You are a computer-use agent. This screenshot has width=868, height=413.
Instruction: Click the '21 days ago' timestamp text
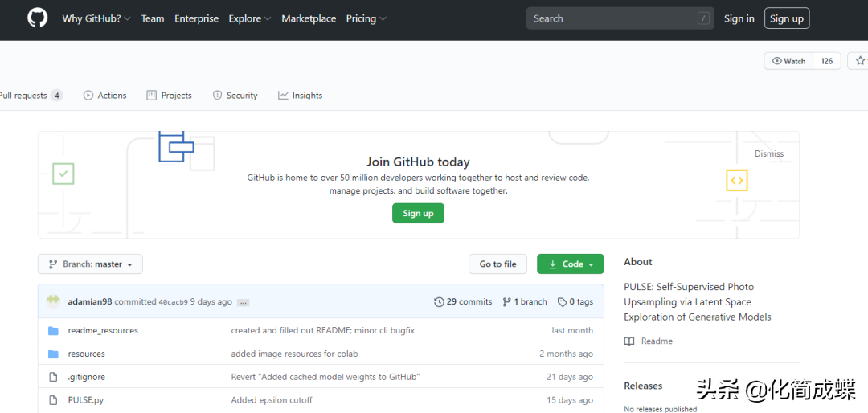[570, 377]
